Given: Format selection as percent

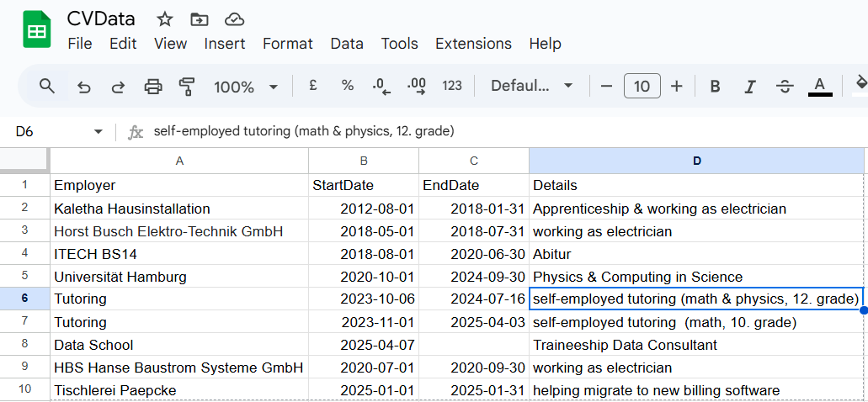Looking at the screenshot, I should [x=347, y=86].
